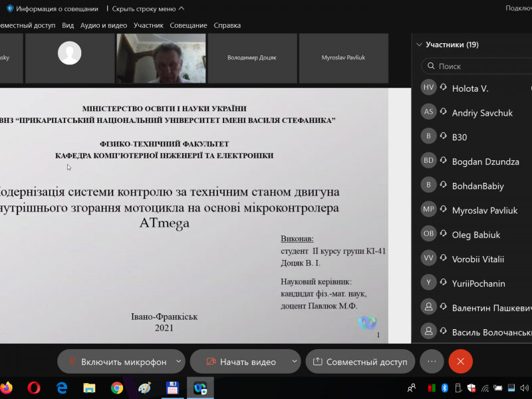This screenshot has height=399, width=532.
Task: Open File Explorer from the taskbar
Action: tap(89, 387)
